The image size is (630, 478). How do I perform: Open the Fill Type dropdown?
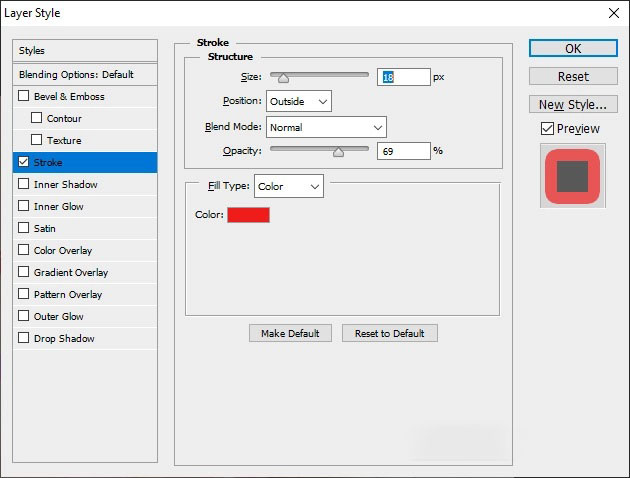click(289, 186)
